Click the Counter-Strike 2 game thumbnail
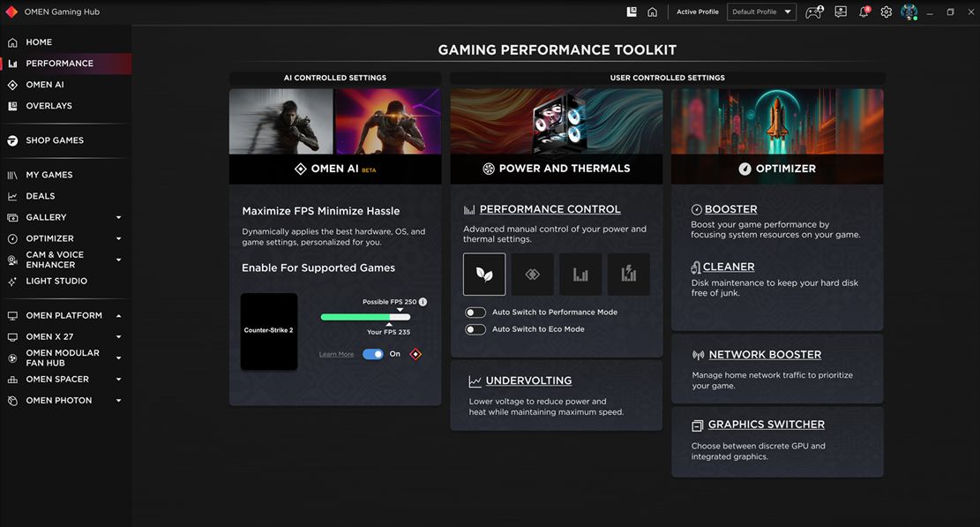Screen dimensions: 980x527 pyautogui.click(x=269, y=331)
